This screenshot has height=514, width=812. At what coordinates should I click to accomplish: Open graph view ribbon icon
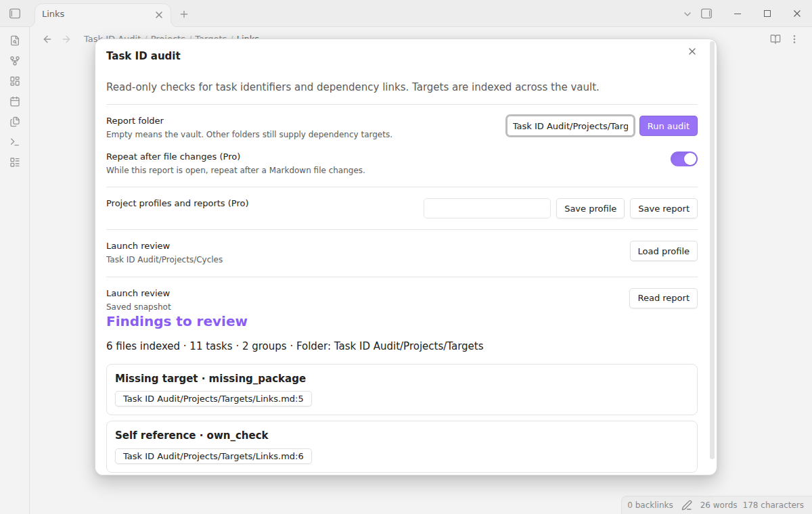[x=15, y=61]
